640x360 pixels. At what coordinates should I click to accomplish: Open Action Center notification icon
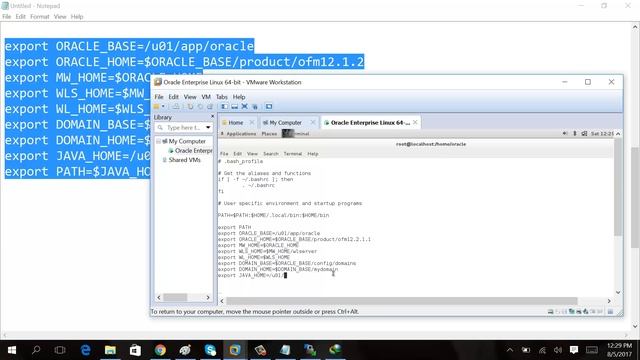tap(574, 350)
